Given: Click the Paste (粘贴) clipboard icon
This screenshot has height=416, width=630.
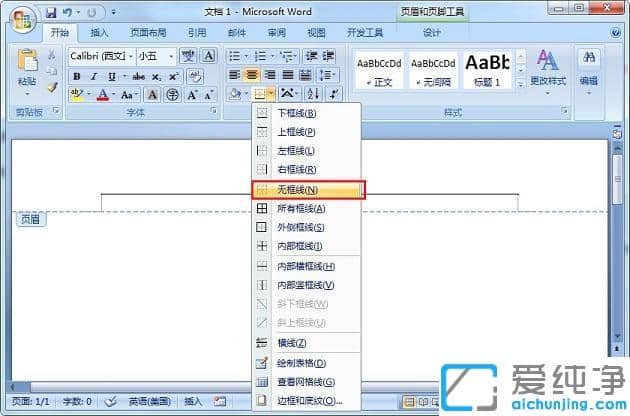Looking at the screenshot, I should coord(28,66).
